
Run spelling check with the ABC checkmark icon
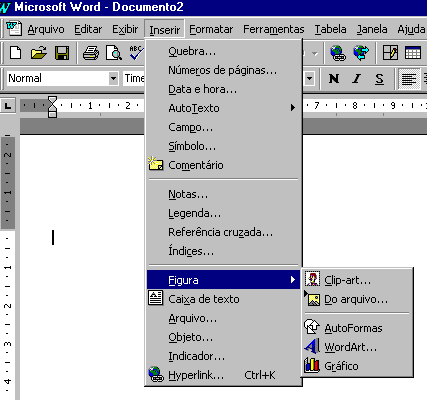tap(136, 53)
